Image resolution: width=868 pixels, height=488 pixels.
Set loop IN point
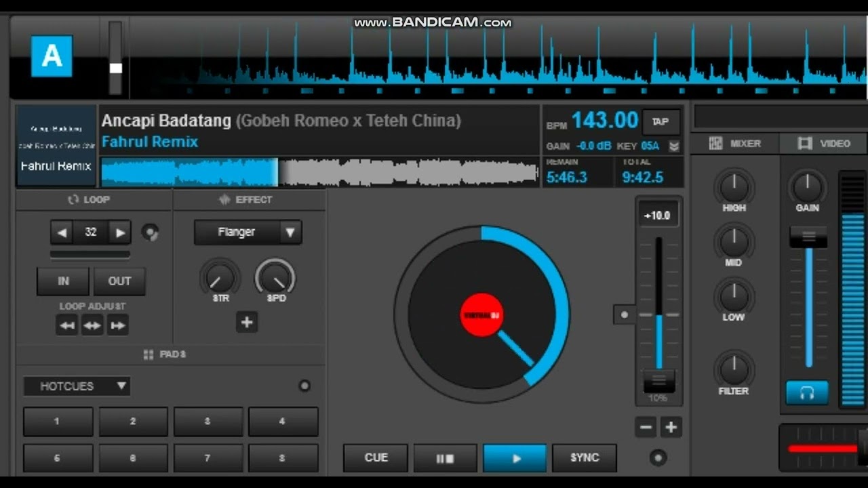[x=63, y=281]
